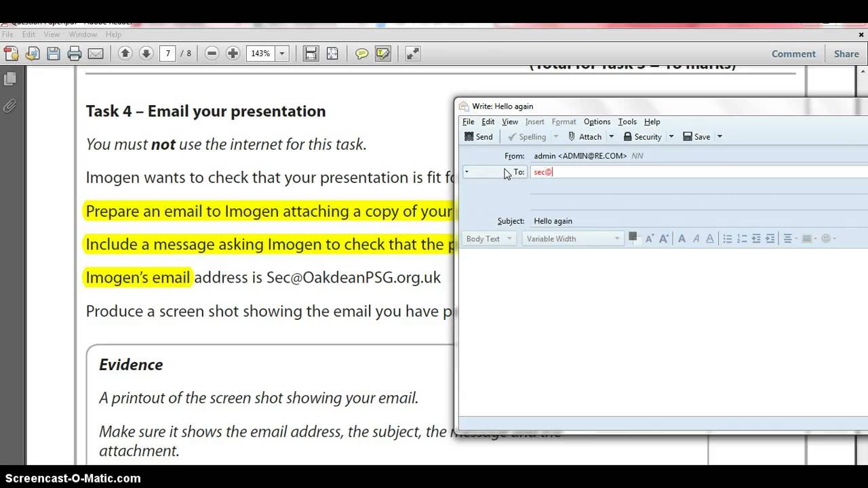Screen dimensions: 868x488
Task: Open the attachments paperclip side panel
Action: click(x=10, y=106)
